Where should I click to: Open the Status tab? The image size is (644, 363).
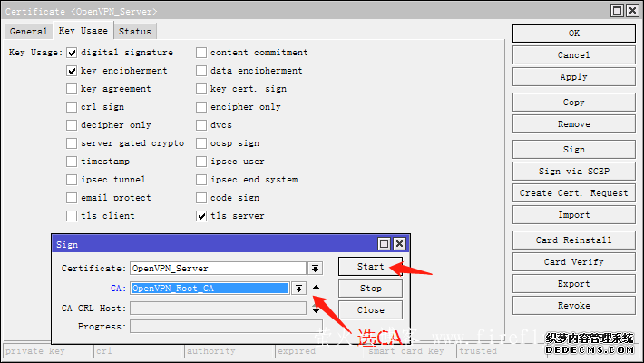click(x=135, y=31)
